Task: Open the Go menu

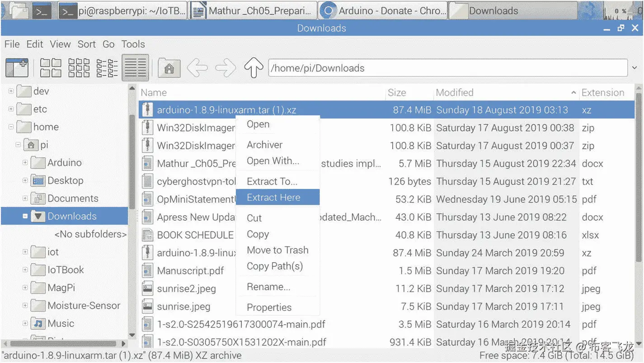Action: [108, 44]
